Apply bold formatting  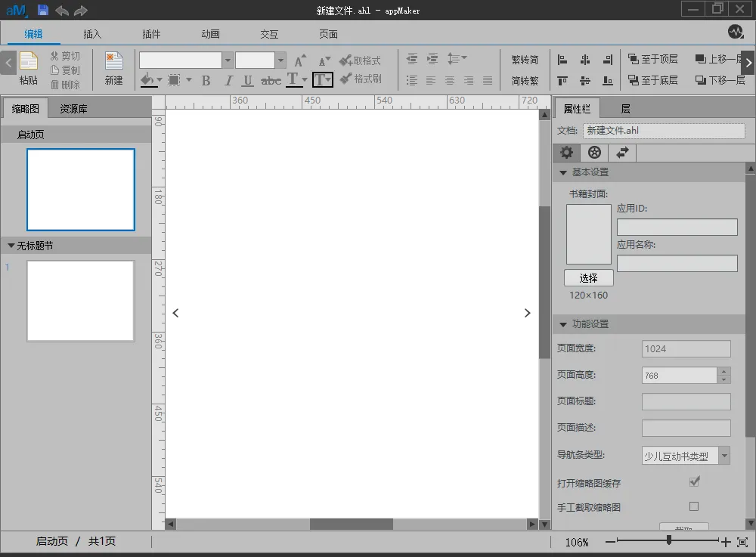click(206, 80)
